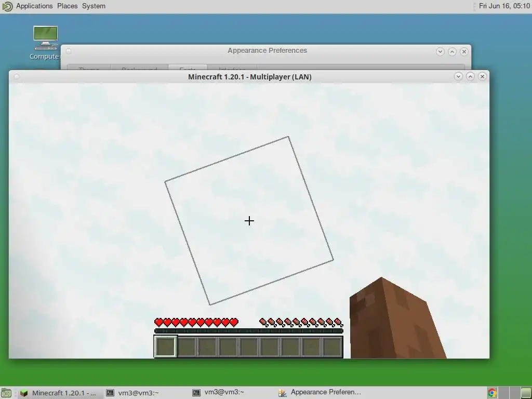The width and height of the screenshot is (532, 399).
Task: Minimize the Minecraft window
Action: [458, 77]
